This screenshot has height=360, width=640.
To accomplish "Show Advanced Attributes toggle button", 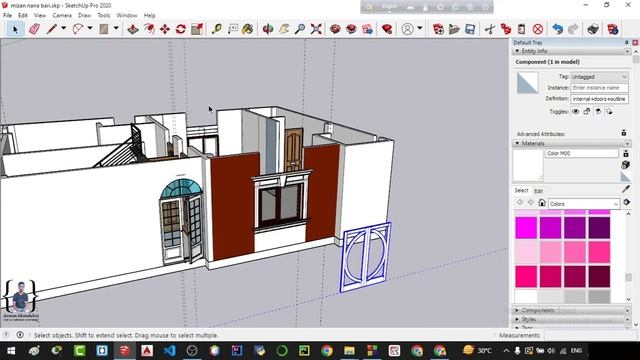I will click(x=624, y=133).
